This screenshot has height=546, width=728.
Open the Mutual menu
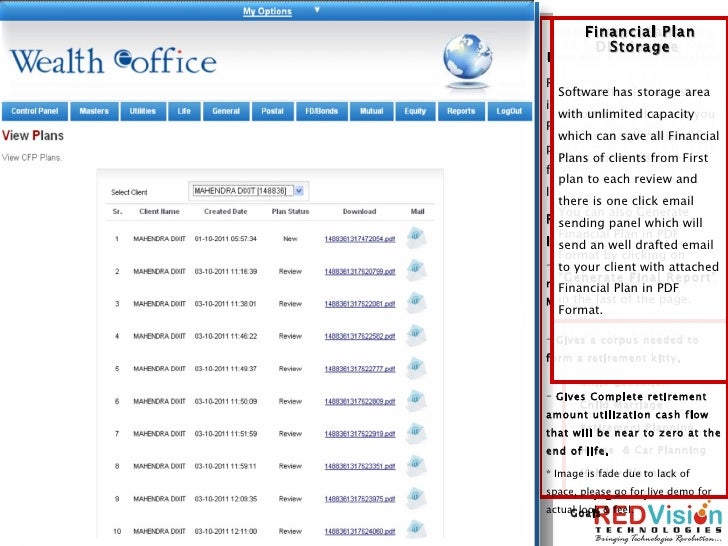[x=371, y=111]
